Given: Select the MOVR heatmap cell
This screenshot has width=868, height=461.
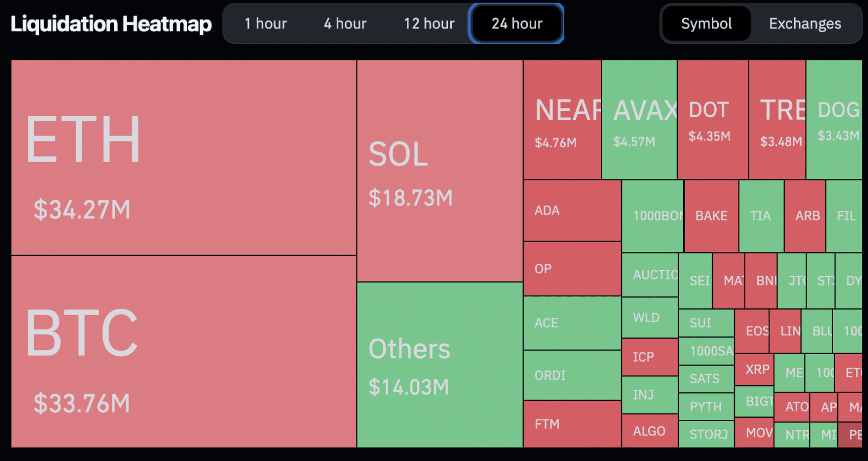Looking at the screenshot, I should coord(754,433).
